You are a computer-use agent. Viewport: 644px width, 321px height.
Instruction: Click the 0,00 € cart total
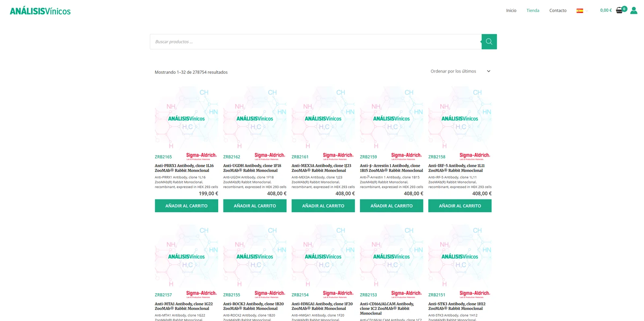(x=606, y=10)
